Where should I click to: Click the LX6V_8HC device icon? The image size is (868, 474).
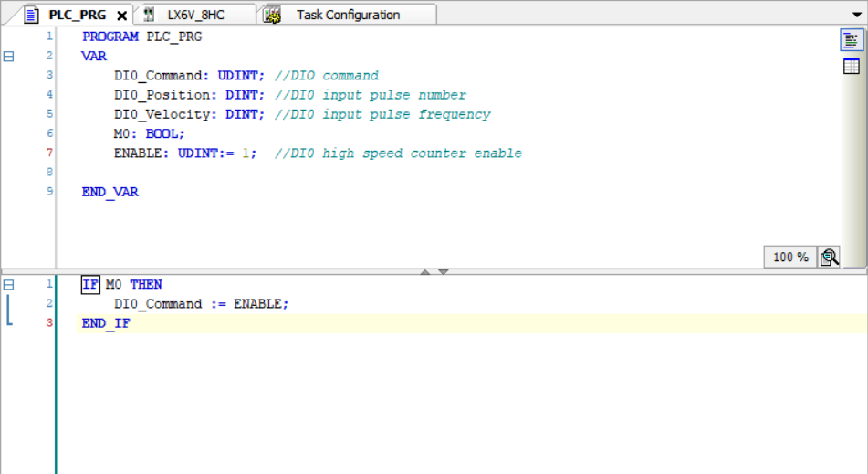pos(149,15)
